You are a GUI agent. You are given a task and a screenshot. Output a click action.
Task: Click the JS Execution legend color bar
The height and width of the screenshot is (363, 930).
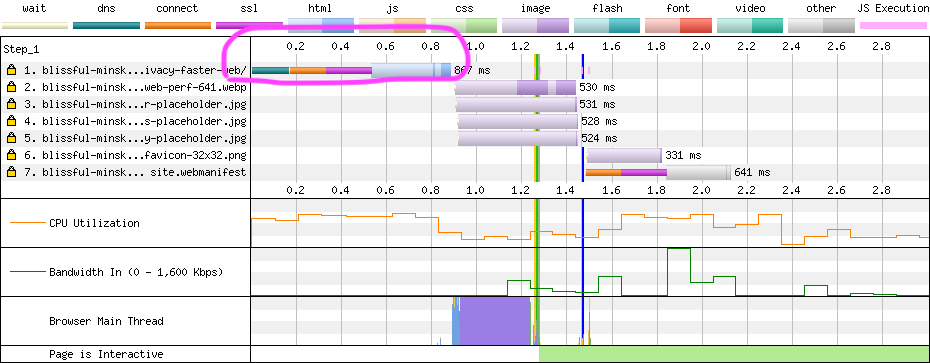click(x=893, y=26)
